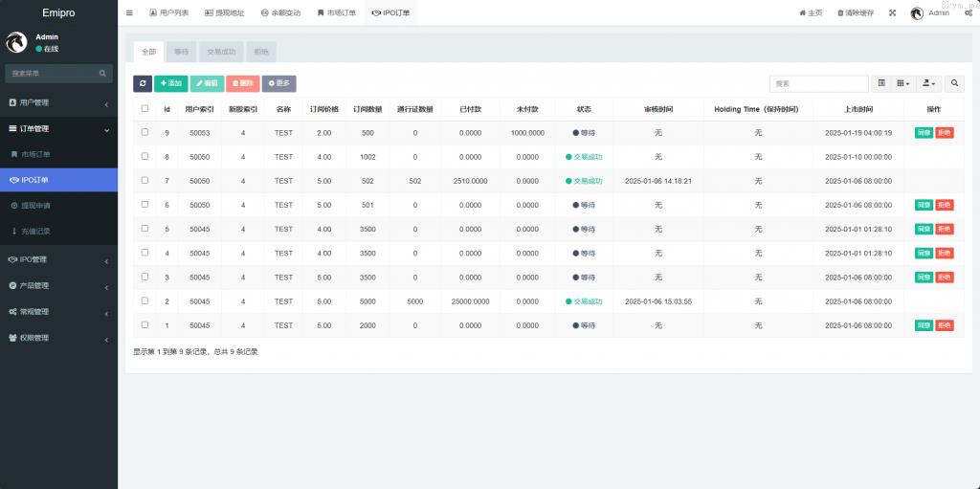Expand the 更多 dropdown button
The image size is (980, 489).
[x=278, y=84]
